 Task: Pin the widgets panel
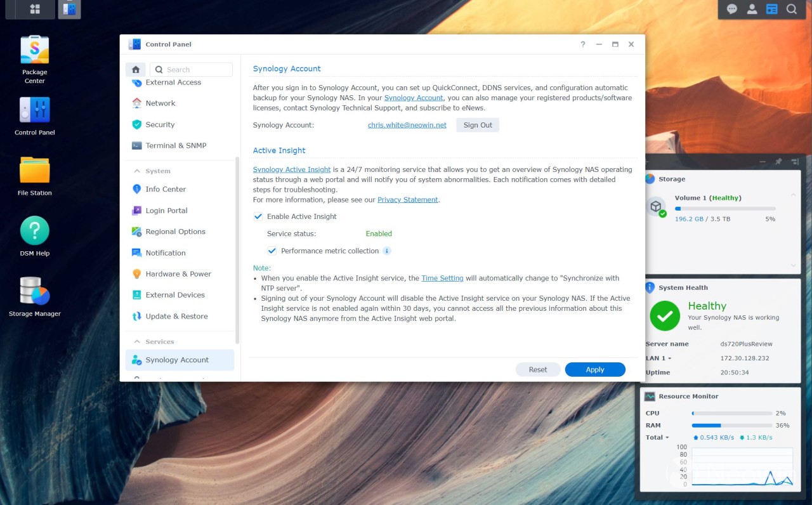click(x=778, y=162)
